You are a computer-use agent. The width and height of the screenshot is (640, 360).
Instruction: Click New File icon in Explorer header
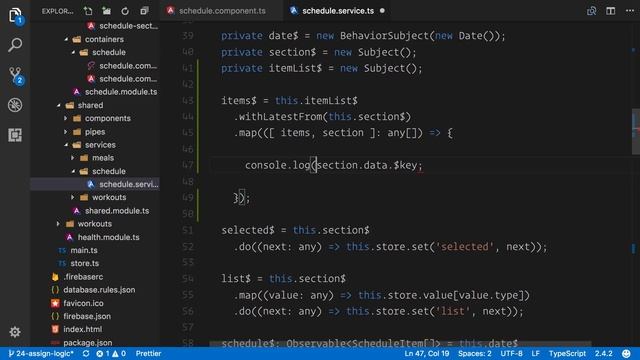(x=88, y=11)
